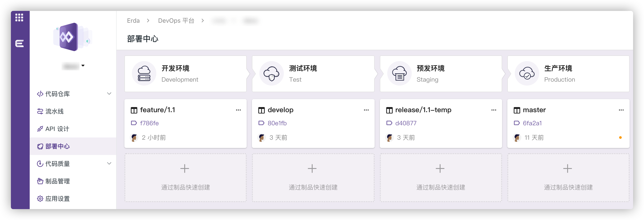Open commit d40877 of release/1.1-temp
The image size is (644, 220).
[405, 123]
